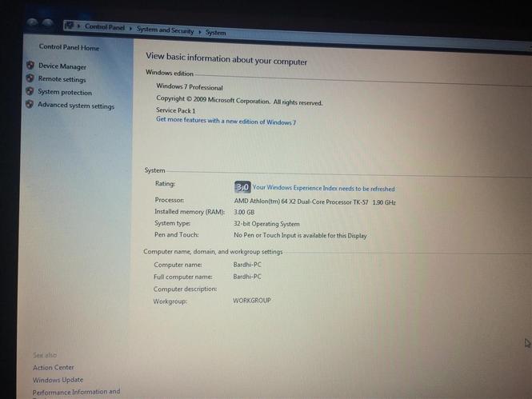Viewport: 532px width, 399px height.
Task: Click the AMD Athlon processor value
Action: coord(315,201)
